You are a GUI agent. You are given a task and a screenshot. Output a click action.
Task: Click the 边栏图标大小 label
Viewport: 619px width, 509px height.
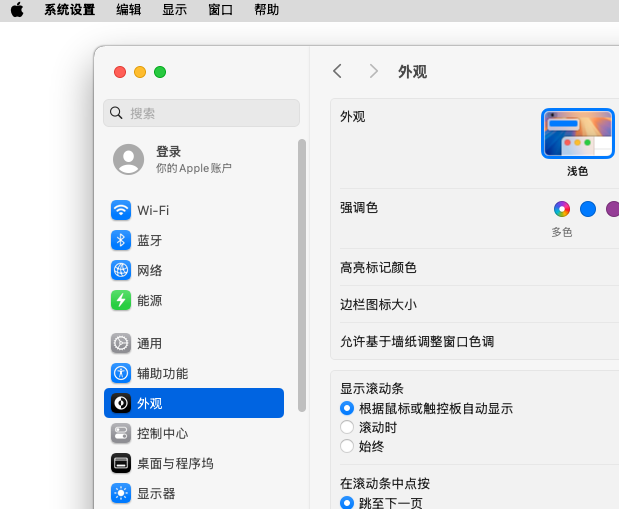coord(378,304)
